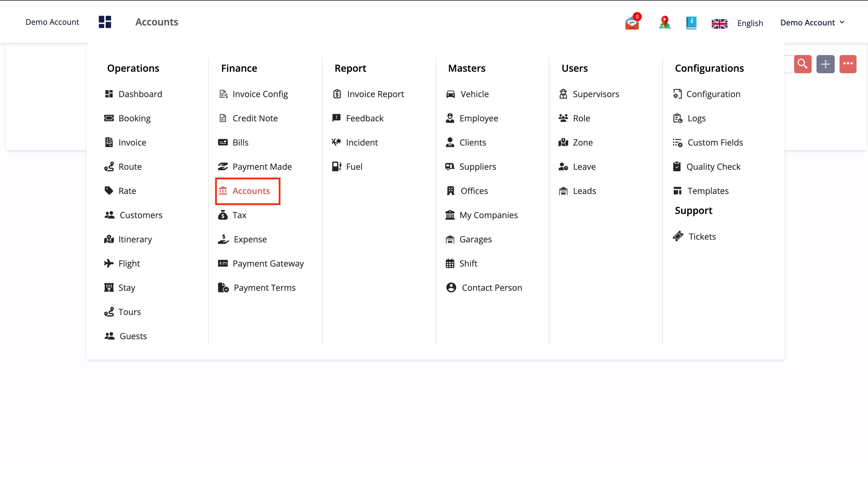Open Credit Note under Finance

[248, 118]
